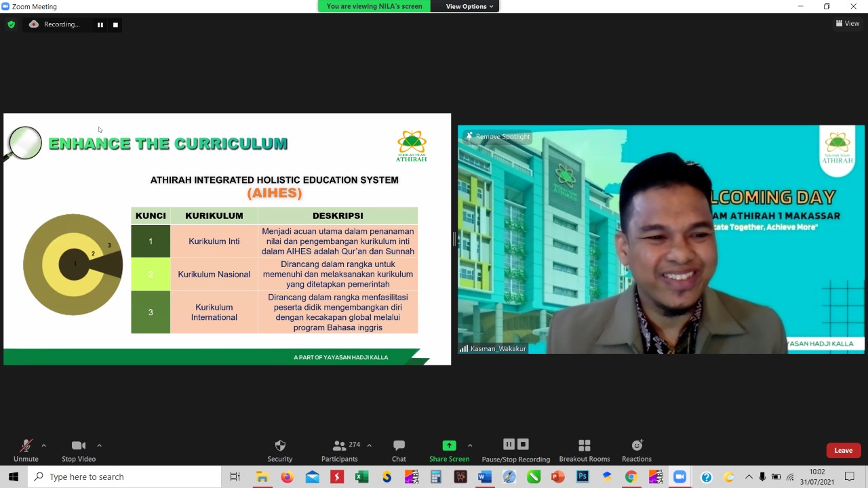Viewport: 868px width, 488px height.
Task: Open Word from the taskbar
Action: click(x=484, y=477)
